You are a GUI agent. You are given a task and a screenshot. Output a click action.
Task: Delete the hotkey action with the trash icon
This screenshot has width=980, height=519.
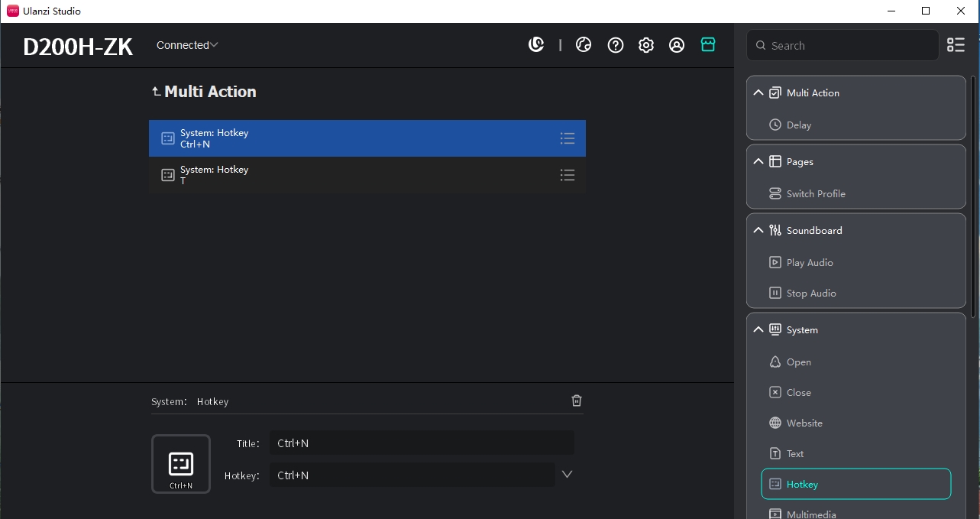577,401
